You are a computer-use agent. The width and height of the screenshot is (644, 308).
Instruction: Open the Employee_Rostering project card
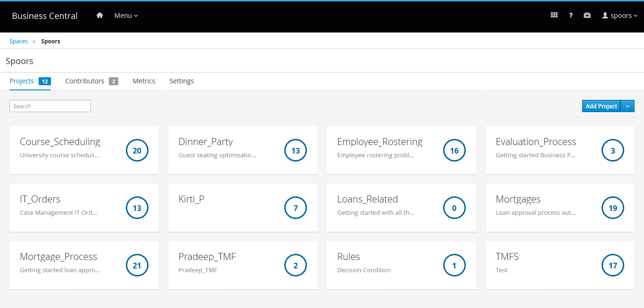click(x=380, y=142)
